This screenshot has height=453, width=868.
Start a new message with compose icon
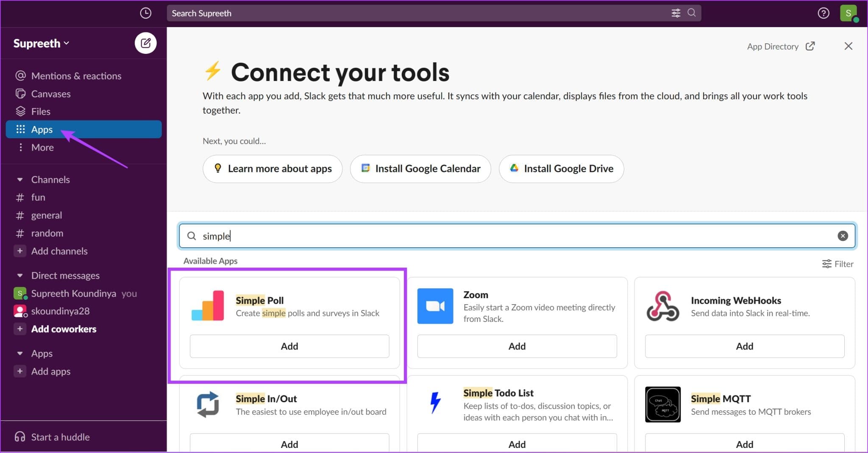(x=145, y=43)
